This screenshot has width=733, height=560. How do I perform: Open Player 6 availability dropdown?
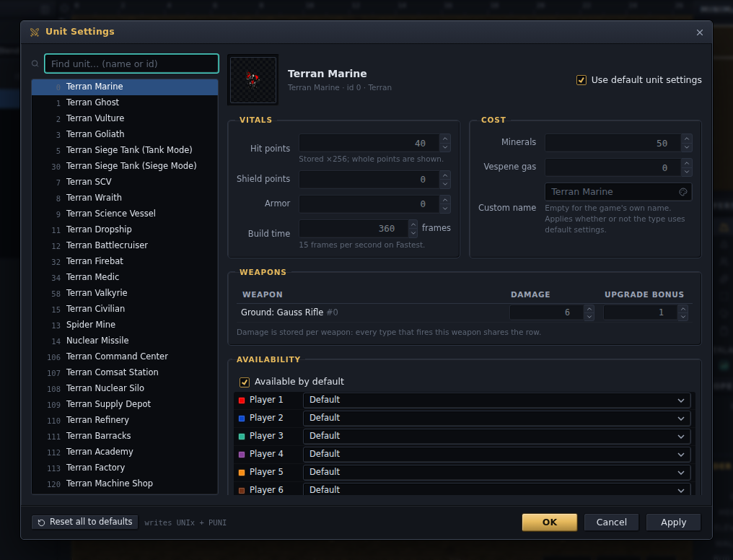tap(496, 489)
